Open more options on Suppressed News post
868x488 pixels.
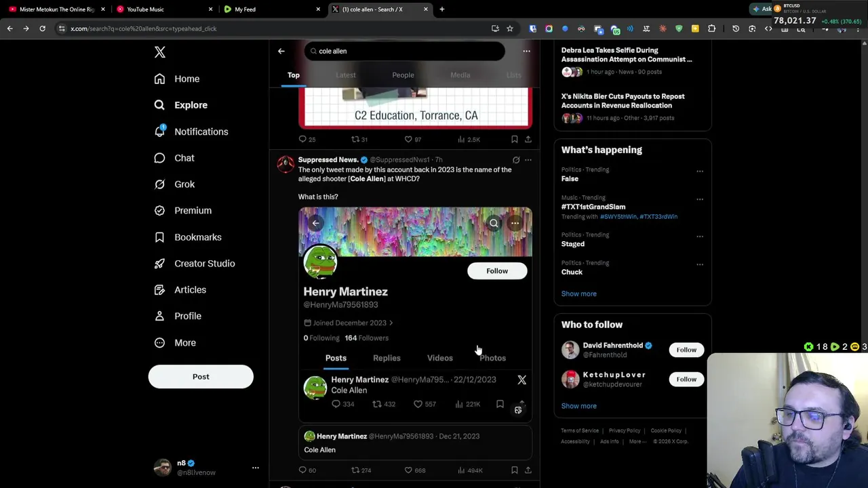click(528, 160)
